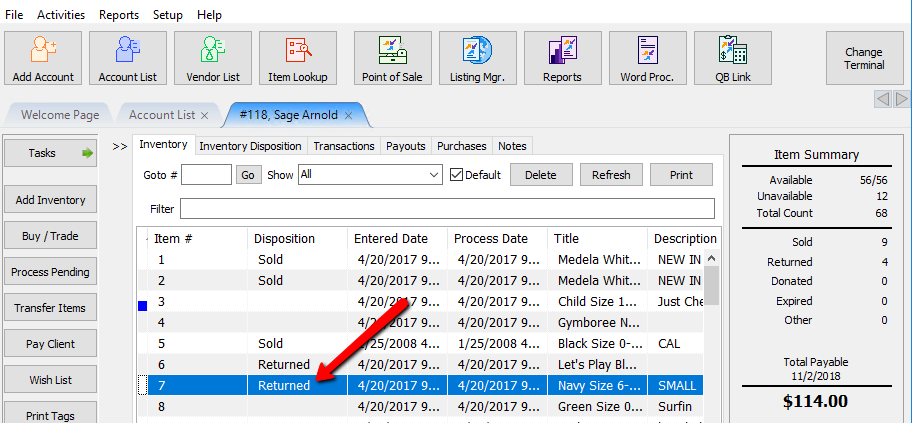Toggle the Default checkbox

pyautogui.click(x=457, y=175)
